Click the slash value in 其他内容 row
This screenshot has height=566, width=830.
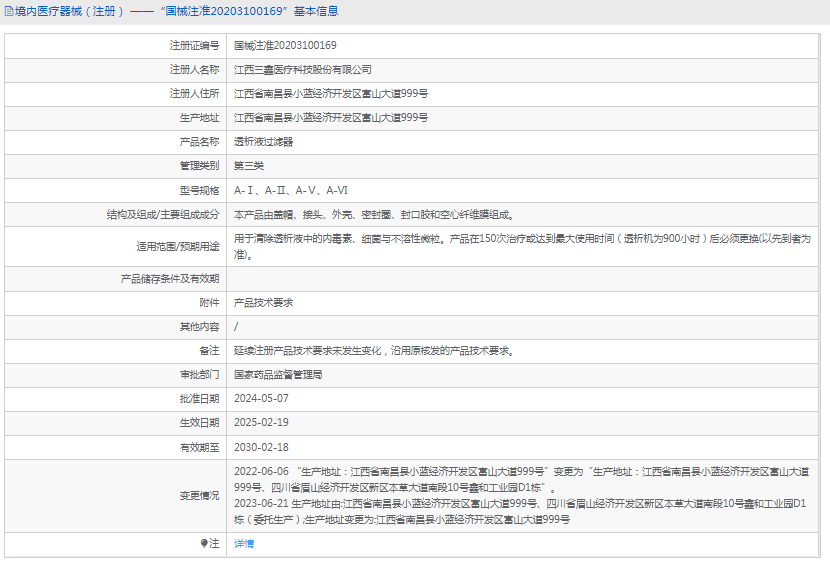coord(236,327)
